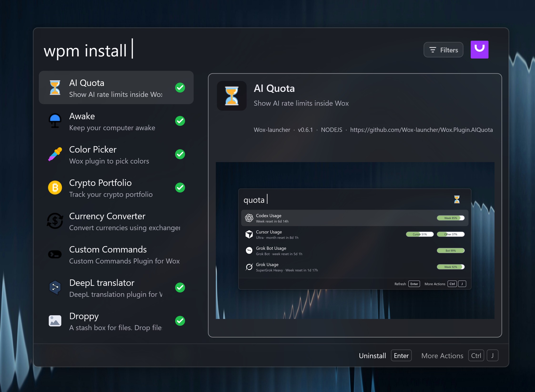Click installed checkmark for DeepL translator
The image size is (535, 392).
[x=180, y=288]
